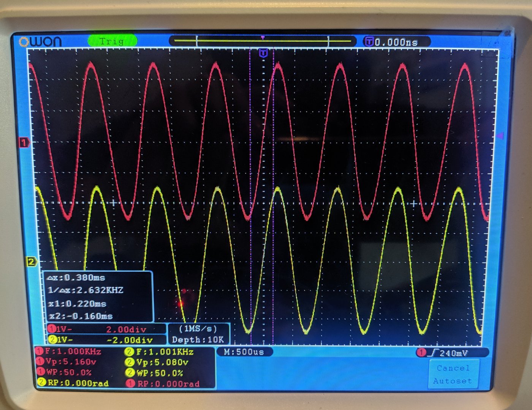Screen dimensions: 532x410
Task: Click the OWON logo in the top-left corner
Action: (x=40, y=42)
